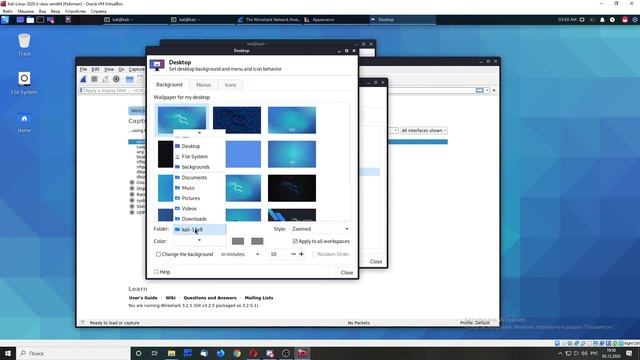Select backgrounds in the folder list
The image size is (640, 360).
click(199, 167)
